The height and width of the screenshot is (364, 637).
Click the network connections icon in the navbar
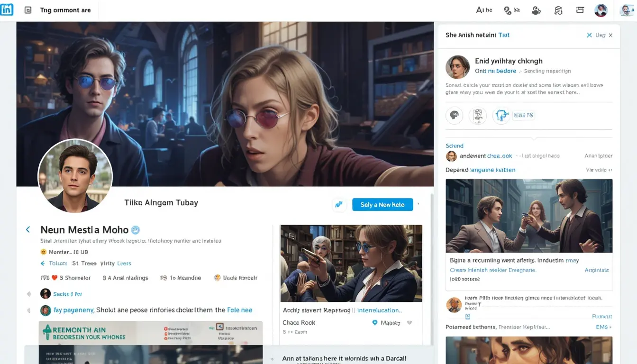536,9
